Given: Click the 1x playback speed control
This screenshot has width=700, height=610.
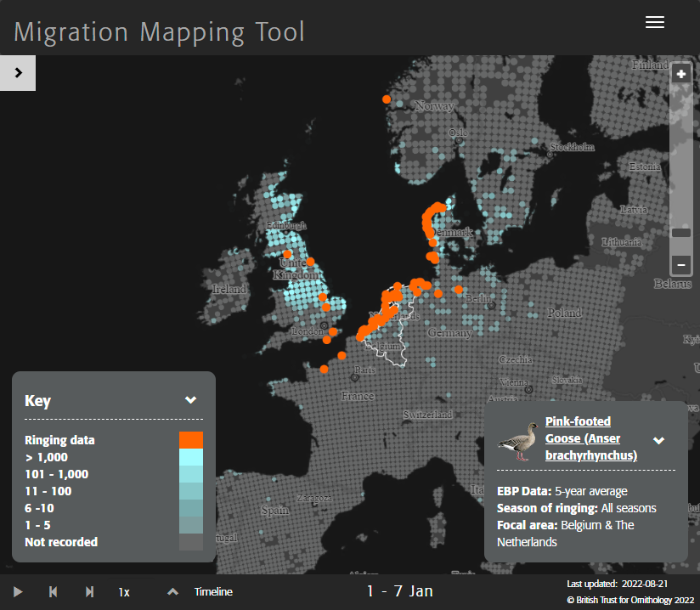Looking at the screenshot, I should (123, 591).
